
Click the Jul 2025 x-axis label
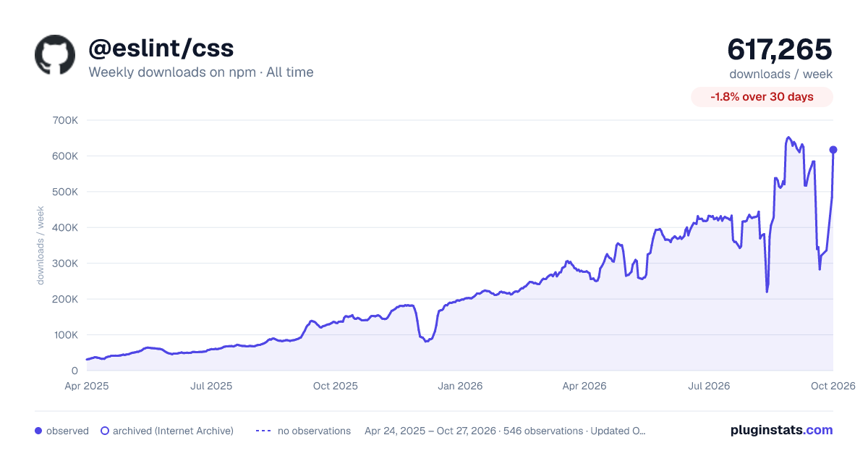[211, 386]
